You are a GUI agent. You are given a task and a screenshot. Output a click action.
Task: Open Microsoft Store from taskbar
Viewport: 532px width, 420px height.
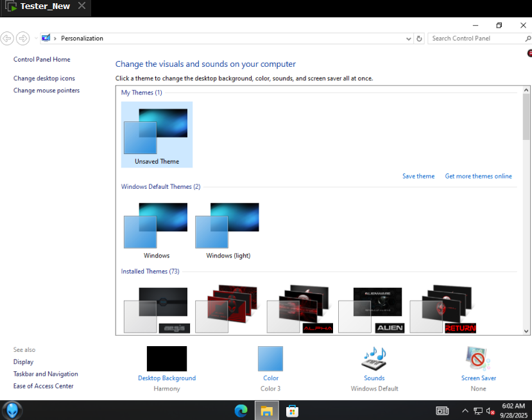coord(292,410)
